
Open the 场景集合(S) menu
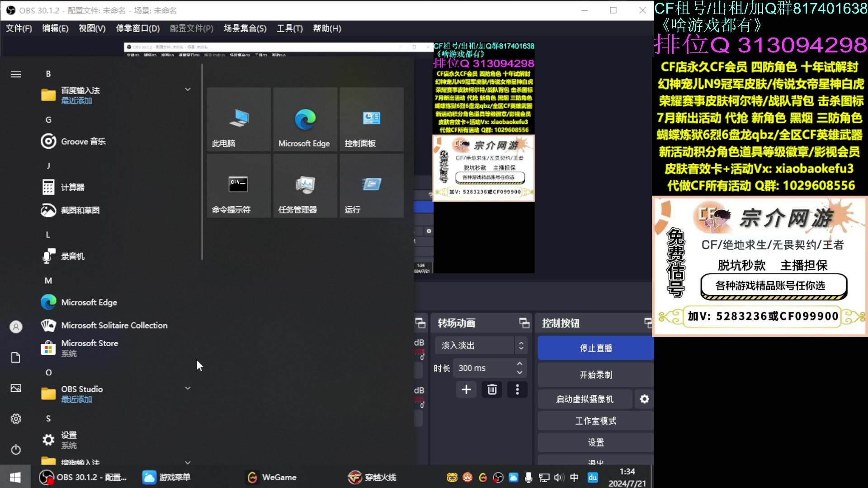245,28
